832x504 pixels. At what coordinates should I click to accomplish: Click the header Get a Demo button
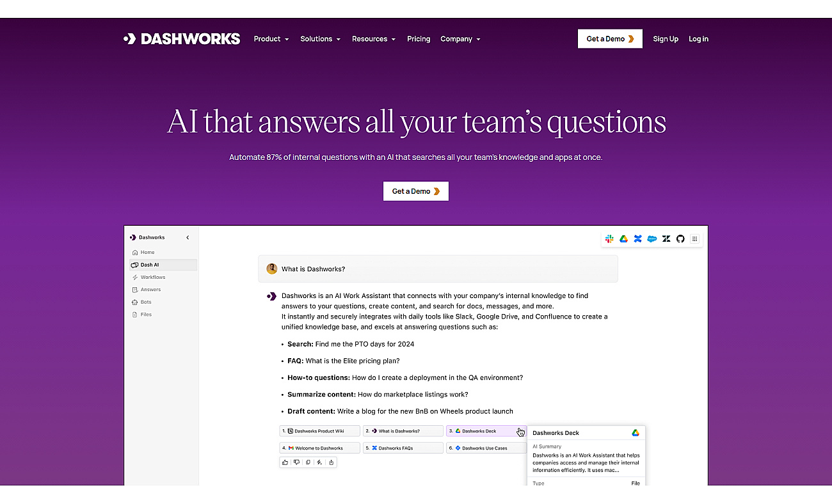(x=610, y=39)
